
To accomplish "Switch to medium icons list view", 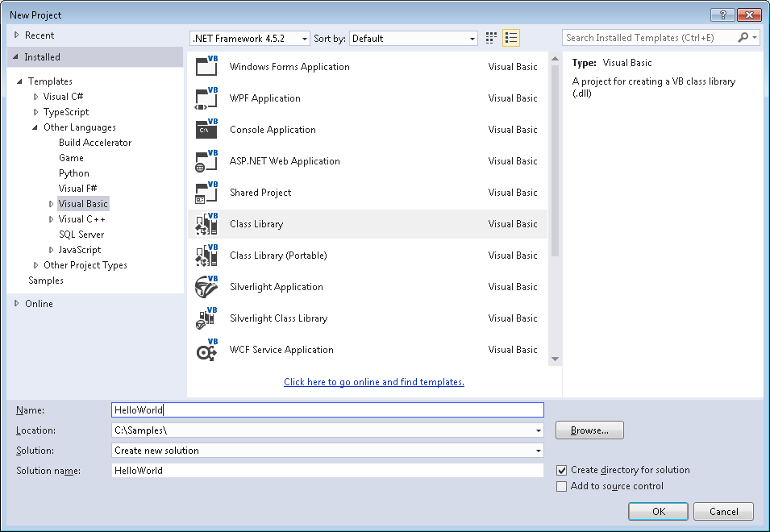I will pos(511,38).
